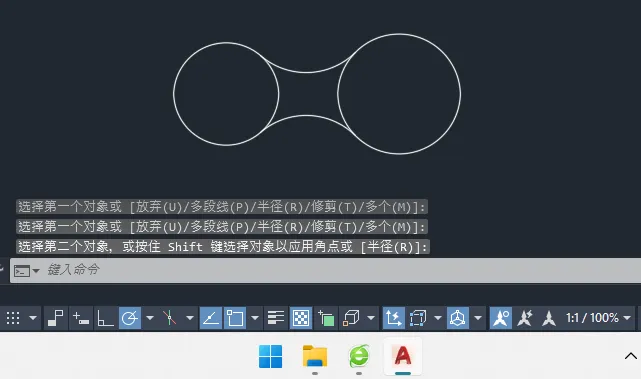Open File Explorer from taskbar
This screenshot has height=379, width=641.
click(x=315, y=356)
